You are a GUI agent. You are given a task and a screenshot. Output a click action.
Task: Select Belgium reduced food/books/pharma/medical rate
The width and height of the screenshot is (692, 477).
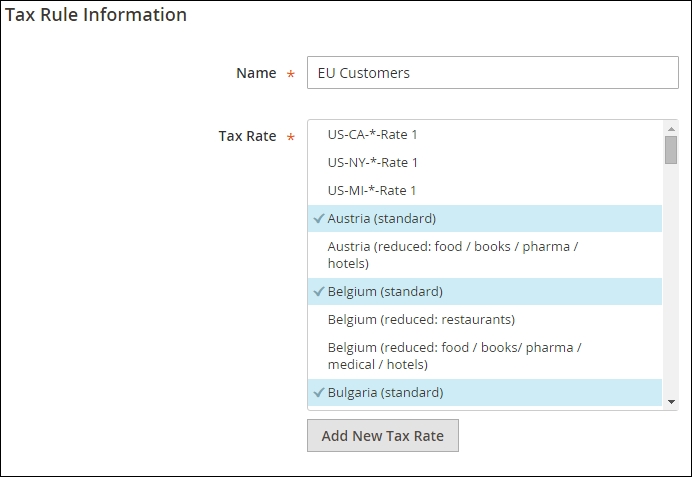(454, 356)
